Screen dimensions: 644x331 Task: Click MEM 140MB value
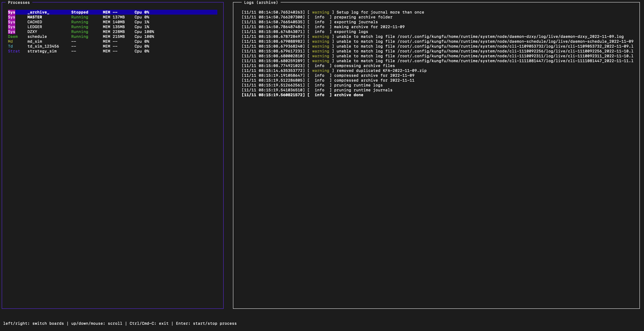point(114,22)
